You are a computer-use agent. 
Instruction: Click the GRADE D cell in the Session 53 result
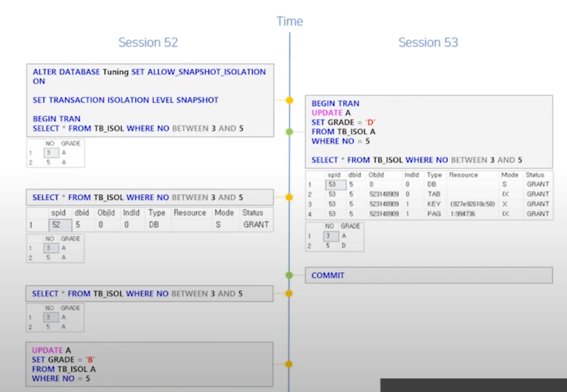(344, 246)
